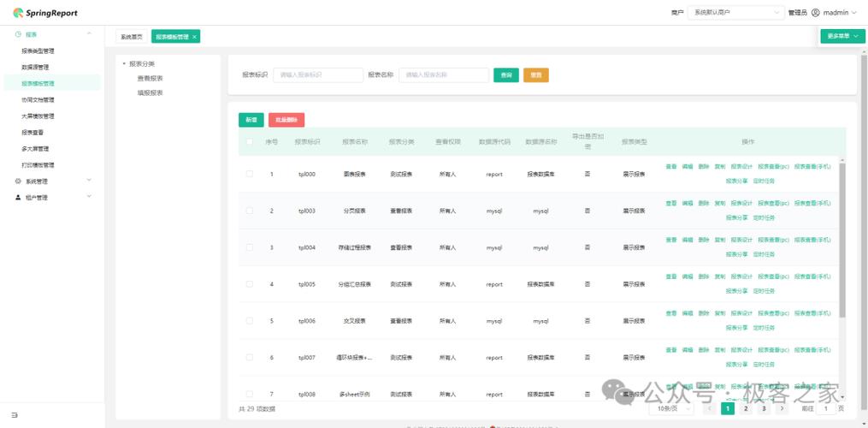The image size is (868, 428).
Task: Focus the 报表标识 input field
Action: click(318, 74)
